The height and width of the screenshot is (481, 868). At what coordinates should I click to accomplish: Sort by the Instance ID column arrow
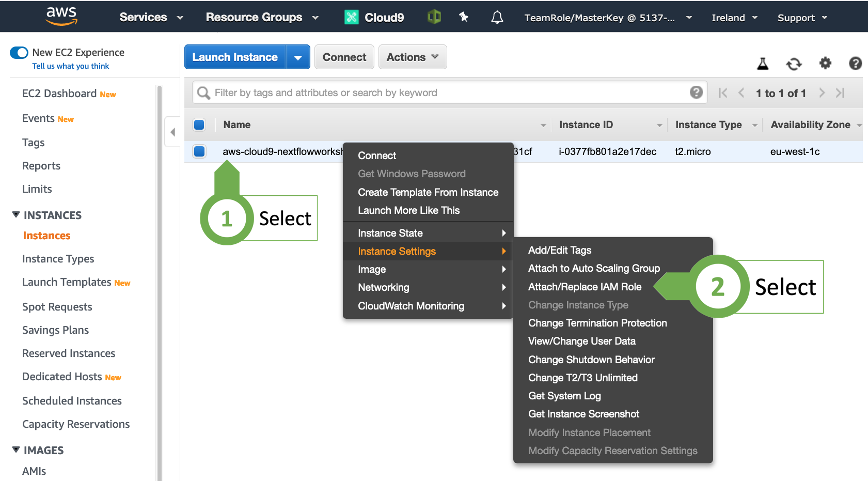click(x=659, y=126)
